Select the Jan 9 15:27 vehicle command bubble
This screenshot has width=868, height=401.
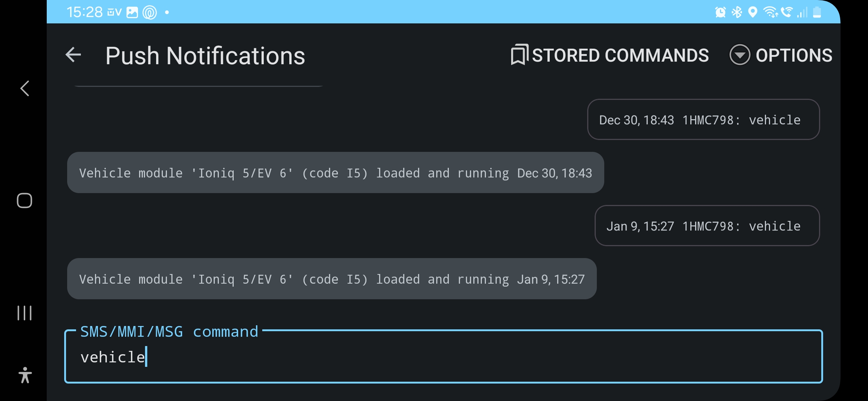pos(707,226)
